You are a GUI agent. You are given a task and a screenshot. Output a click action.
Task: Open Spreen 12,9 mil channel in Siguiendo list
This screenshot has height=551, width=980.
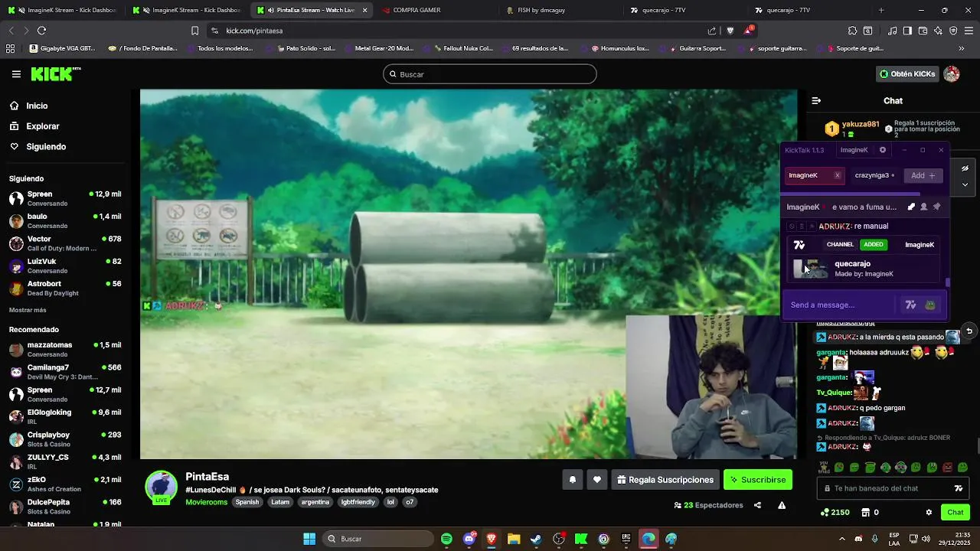click(65, 198)
